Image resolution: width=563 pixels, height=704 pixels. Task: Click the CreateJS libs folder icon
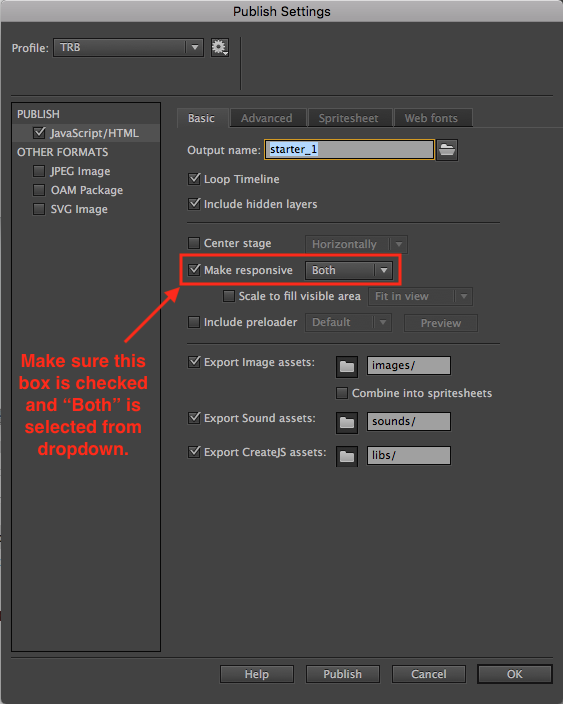(347, 457)
